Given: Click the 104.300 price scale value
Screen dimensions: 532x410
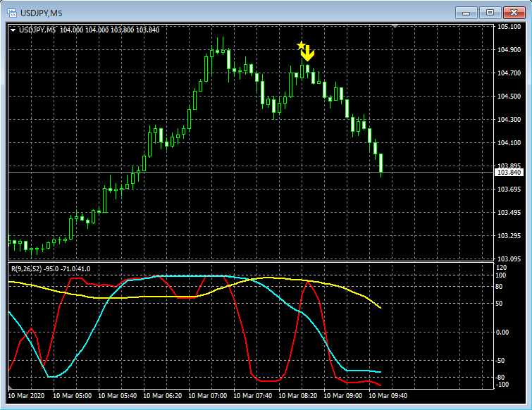Looking at the screenshot, I should coord(509,119).
